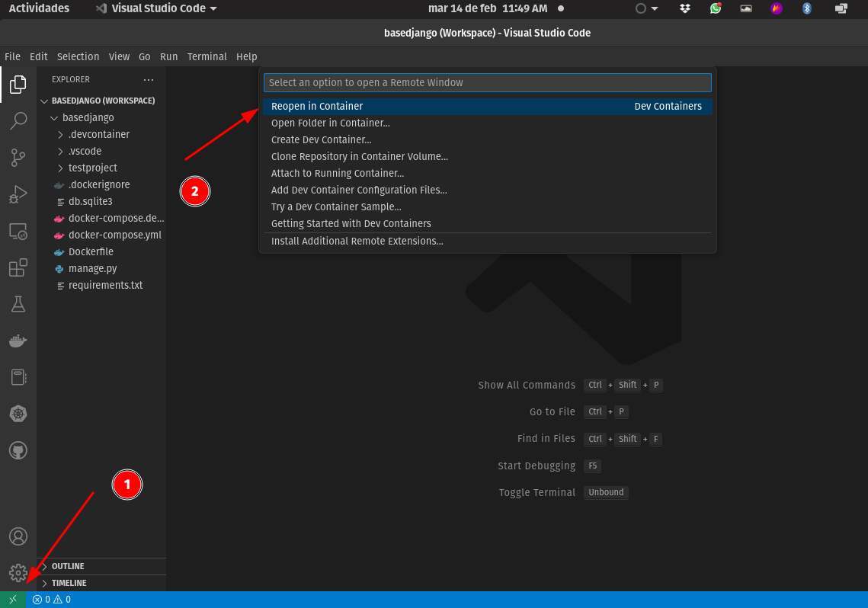This screenshot has width=868, height=608.
Task: Expand the .devcontainer folder
Action: click(101, 134)
